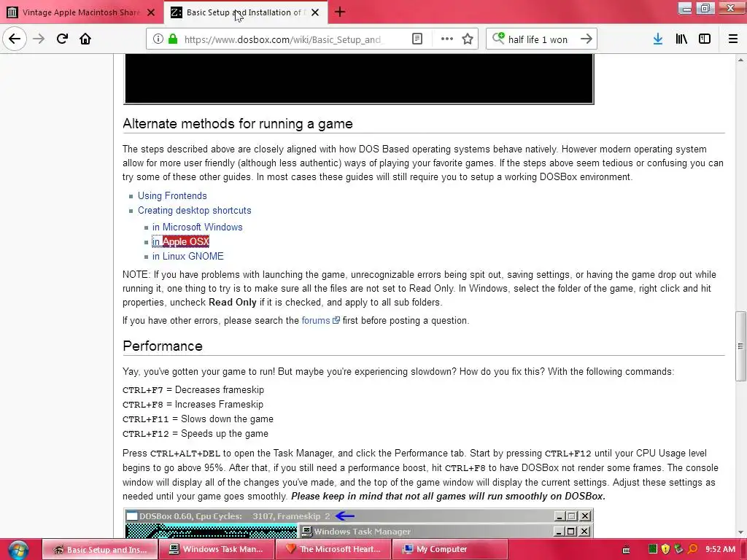Image resolution: width=747 pixels, height=560 pixels.
Task: Click the scroll down arrow of the page scrollbar
Action: (x=740, y=532)
